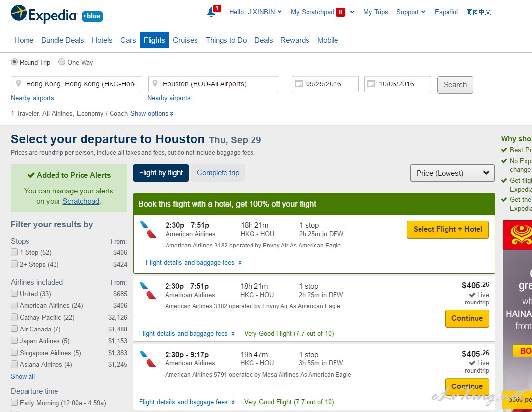532x412 pixels.
Task: Select the One Way radio button
Action: pos(62,62)
